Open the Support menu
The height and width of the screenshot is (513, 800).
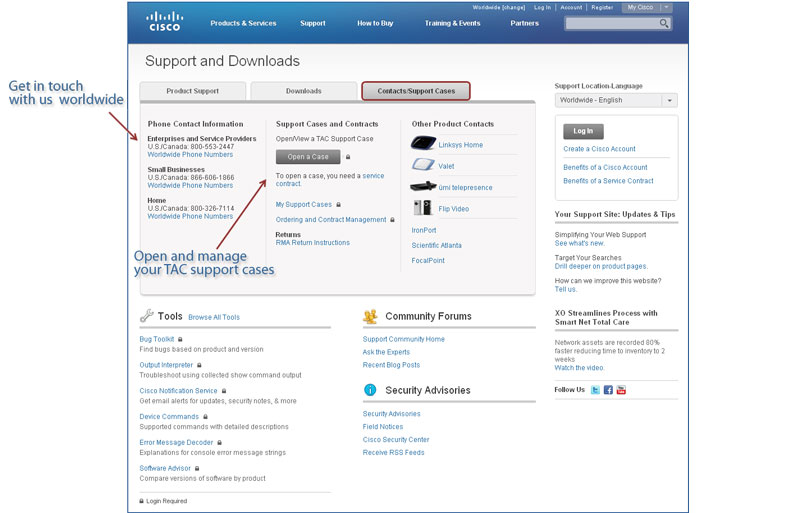coord(313,23)
